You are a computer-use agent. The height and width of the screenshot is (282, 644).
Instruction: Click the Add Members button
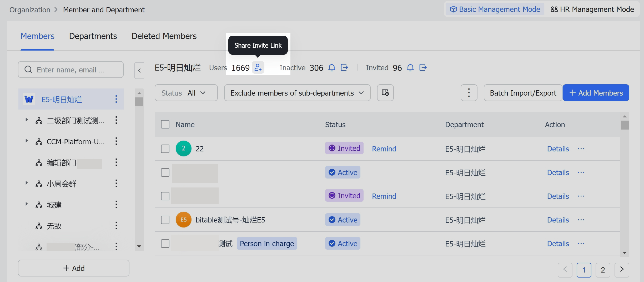596,93
